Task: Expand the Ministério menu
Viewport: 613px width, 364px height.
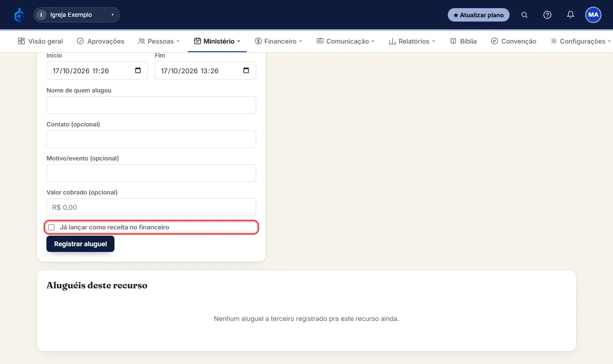Action: coord(217,41)
